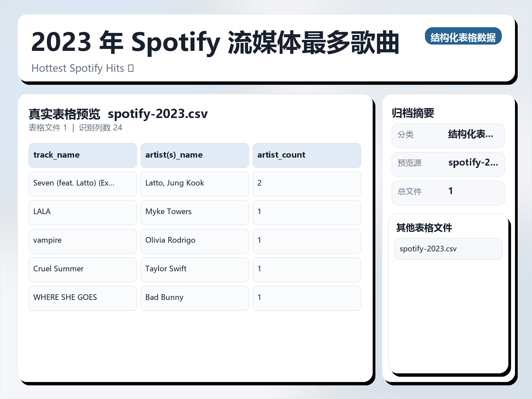This screenshot has height=399, width=532.
Task: Select the 表格文件 1 label
Action: pos(48,127)
